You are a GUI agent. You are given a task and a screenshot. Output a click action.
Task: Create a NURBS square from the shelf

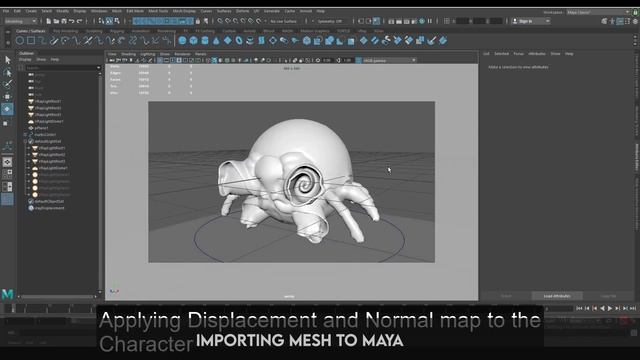pos(31,40)
